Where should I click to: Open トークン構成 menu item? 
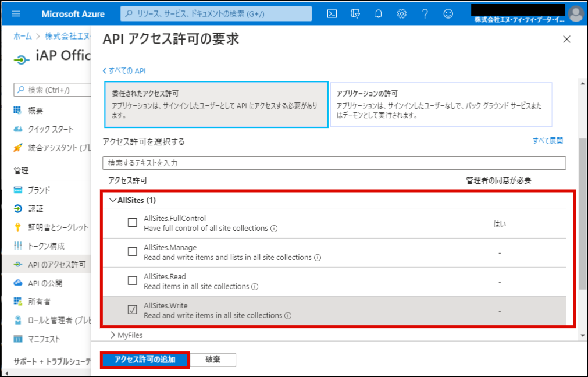(46, 246)
